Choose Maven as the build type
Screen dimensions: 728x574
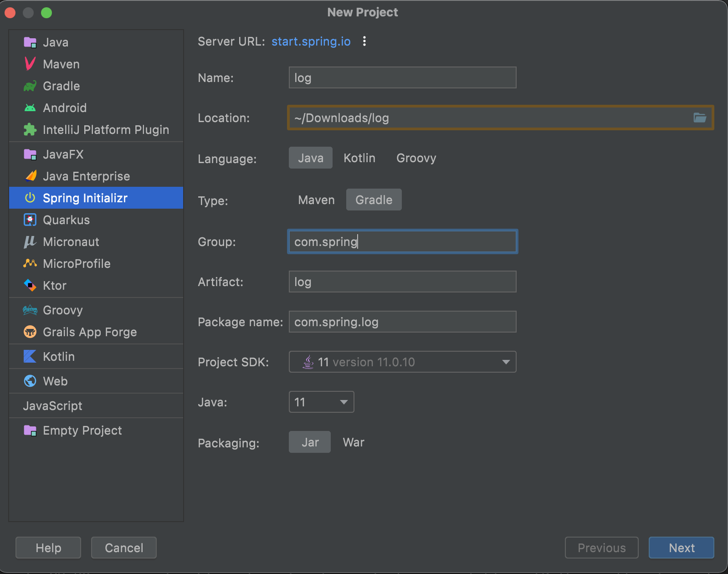click(316, 200)
